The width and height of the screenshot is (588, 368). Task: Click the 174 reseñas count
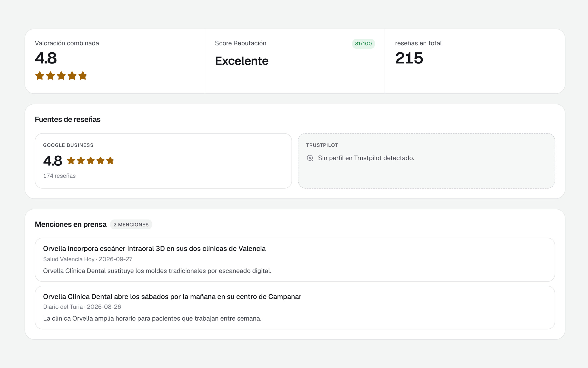(x=59, y=176)
